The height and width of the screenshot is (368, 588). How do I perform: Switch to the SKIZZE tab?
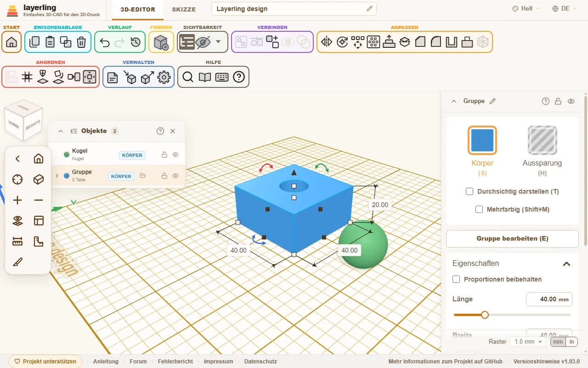coord(184,9)
